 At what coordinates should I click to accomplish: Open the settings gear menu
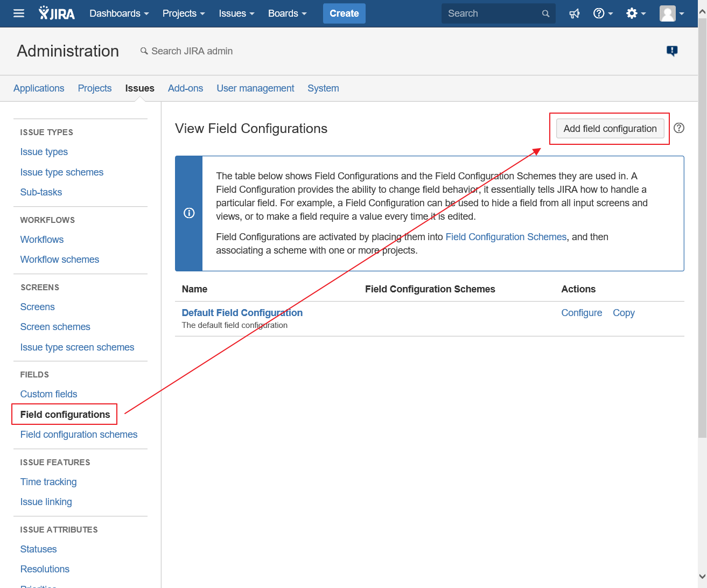pos(636,13)
